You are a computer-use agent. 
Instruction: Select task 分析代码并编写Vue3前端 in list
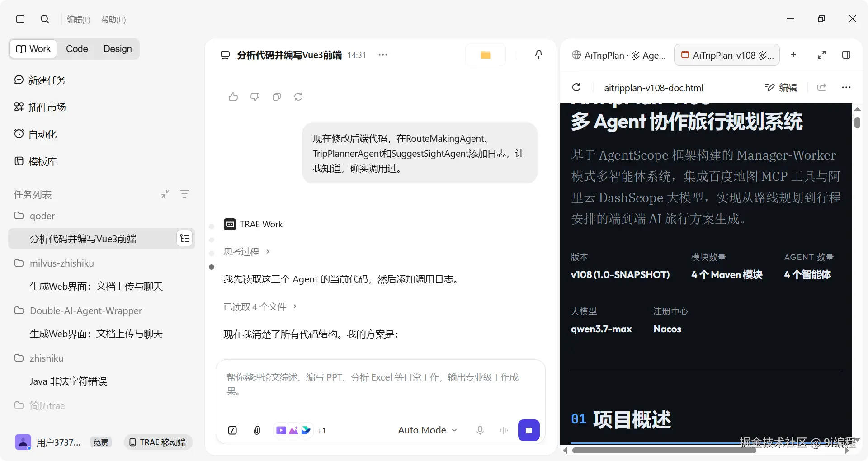pyautogui.click(x=83, y=239)
